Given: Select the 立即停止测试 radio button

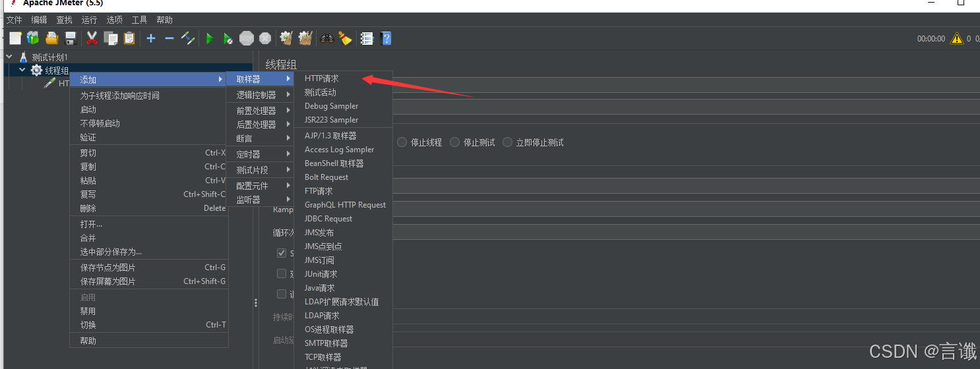Looking at the screenshot, I should [x=508, y=142].
